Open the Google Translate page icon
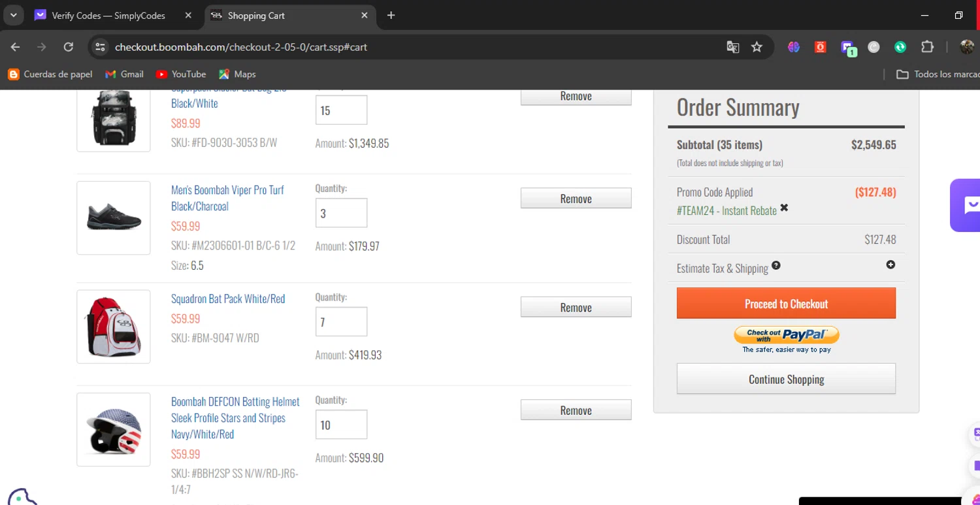980x505 pixels. click(x=733, y=47)
